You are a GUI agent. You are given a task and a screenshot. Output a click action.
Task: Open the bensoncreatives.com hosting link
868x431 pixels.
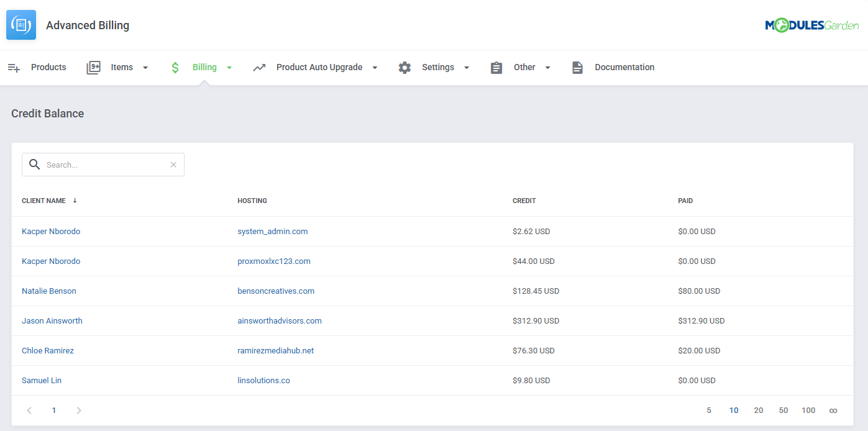point(276,291)
